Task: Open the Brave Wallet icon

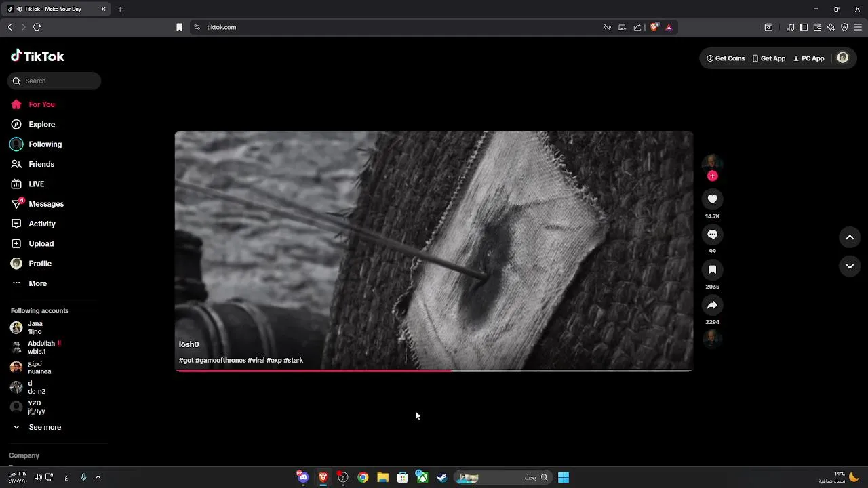Action: pyautogui.click(x=817, y=27)
